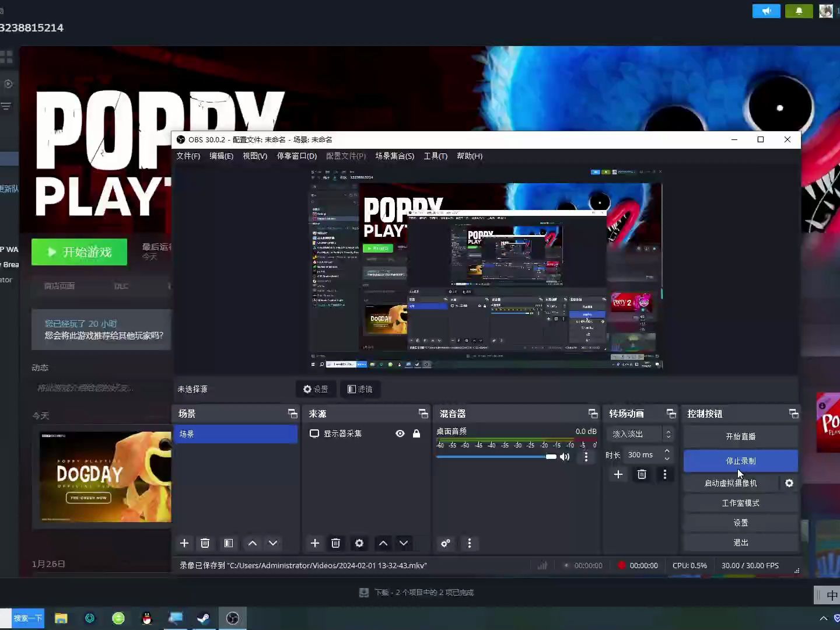
Task: Increase transition duration stepper up arrow
Action: (x=667, y=451)
